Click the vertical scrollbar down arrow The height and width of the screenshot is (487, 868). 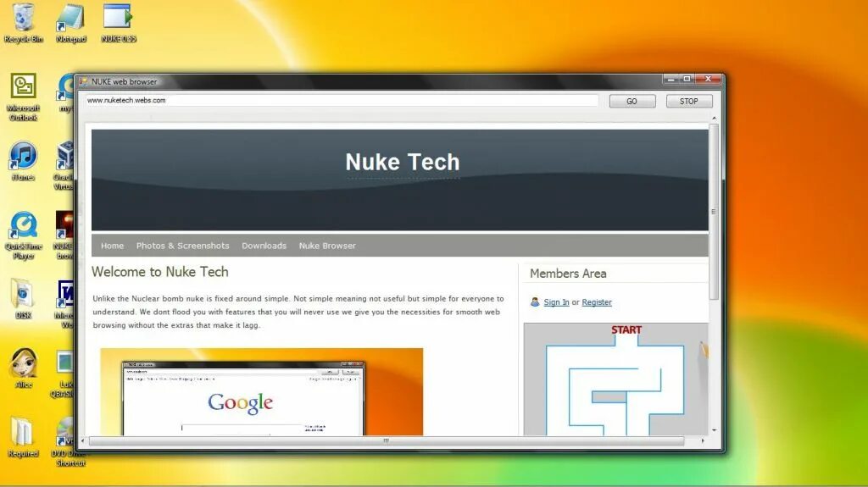pos(714,430)
